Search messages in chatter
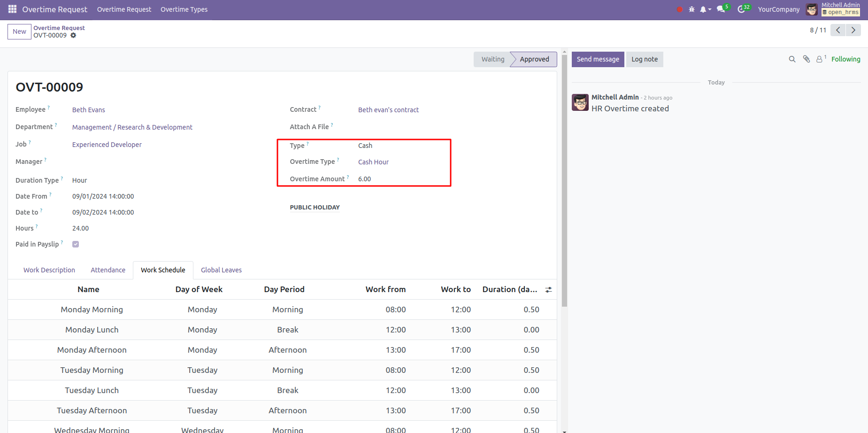 (x=792, y=59)
